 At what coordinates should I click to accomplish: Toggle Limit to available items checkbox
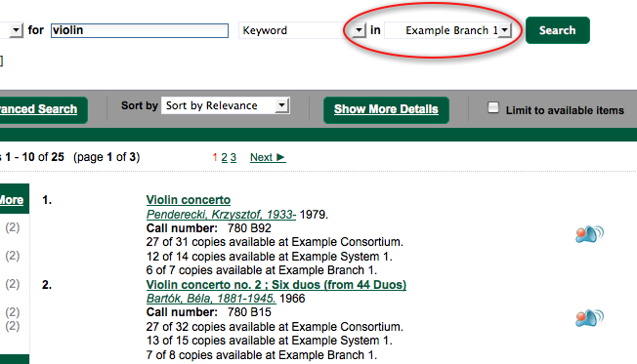pos(492,107)
